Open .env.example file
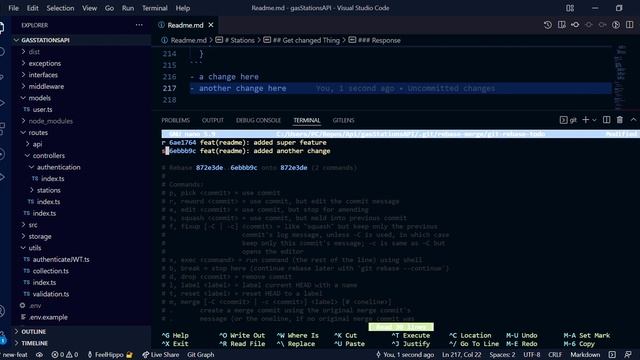The image size is (640, 360). (x=48, y=317)
